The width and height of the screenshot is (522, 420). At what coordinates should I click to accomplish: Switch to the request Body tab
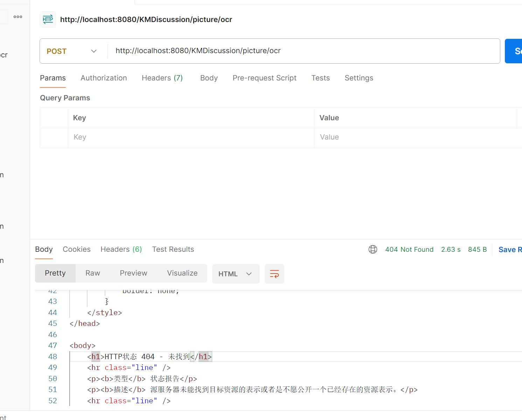209,78
